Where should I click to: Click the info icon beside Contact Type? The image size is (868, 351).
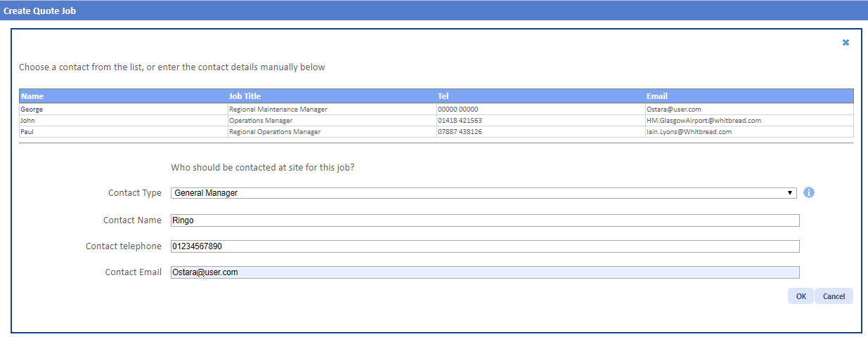808,192
